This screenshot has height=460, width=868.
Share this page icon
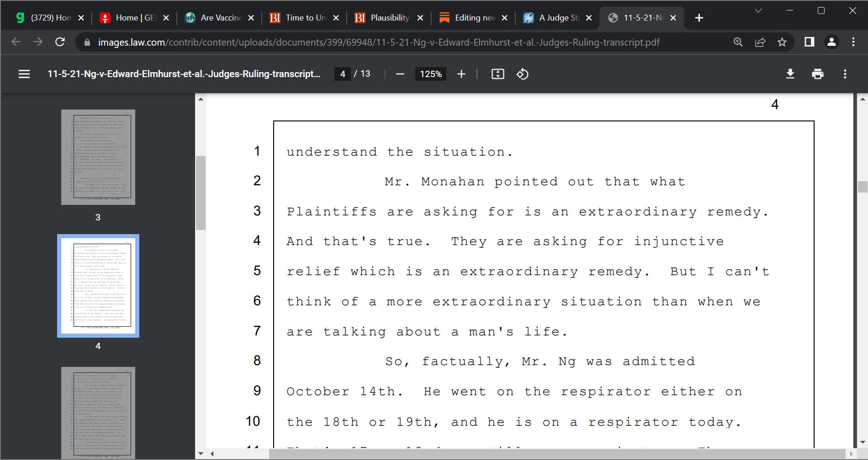point(760,42)
